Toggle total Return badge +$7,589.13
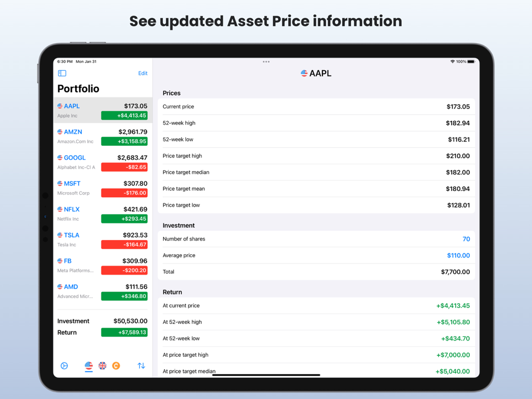Viewport: 532px width, 399px height. 124,332
